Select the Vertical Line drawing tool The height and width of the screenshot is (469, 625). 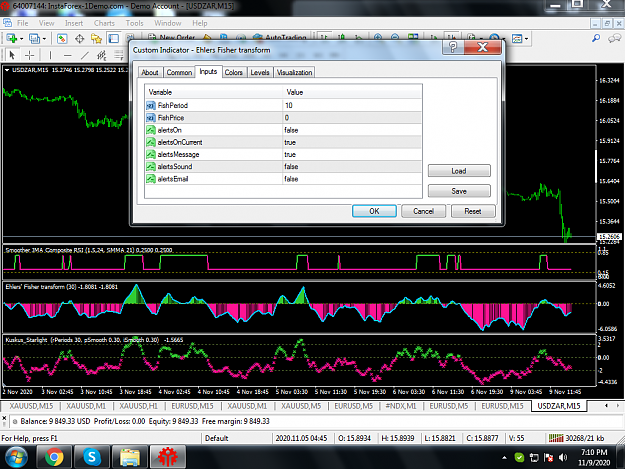point(50,55)
